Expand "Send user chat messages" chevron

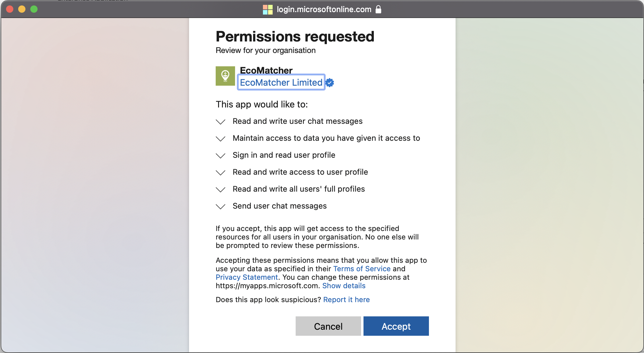[221, 206]
